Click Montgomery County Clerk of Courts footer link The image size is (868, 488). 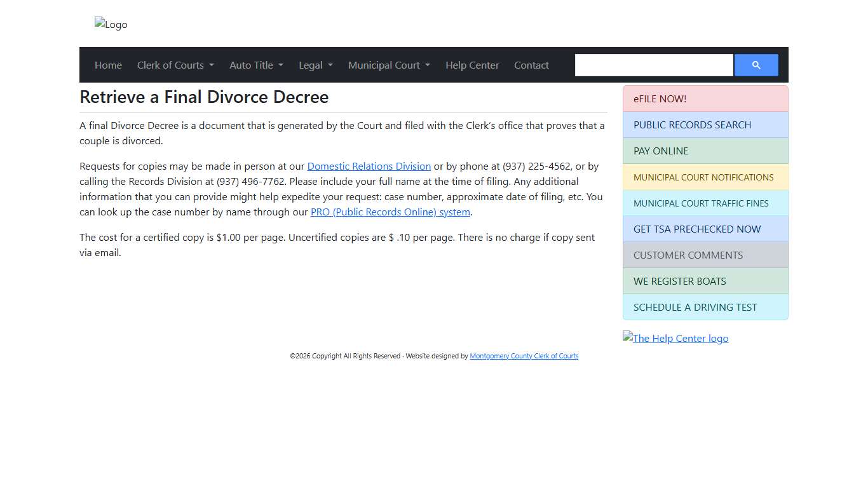[x=524, y=356]
